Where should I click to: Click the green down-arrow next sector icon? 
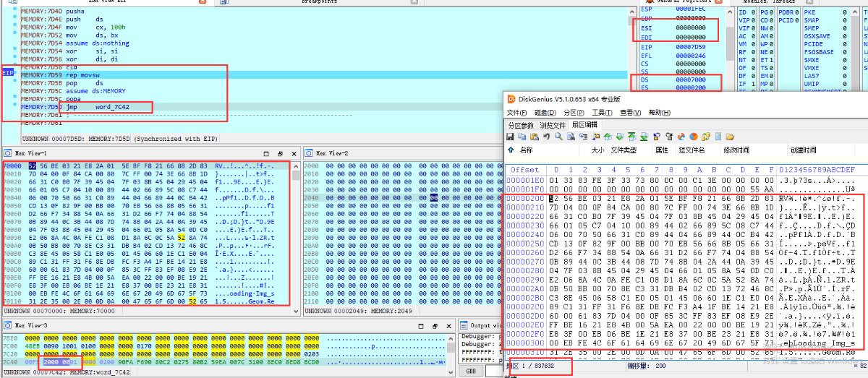coord(620,136)
